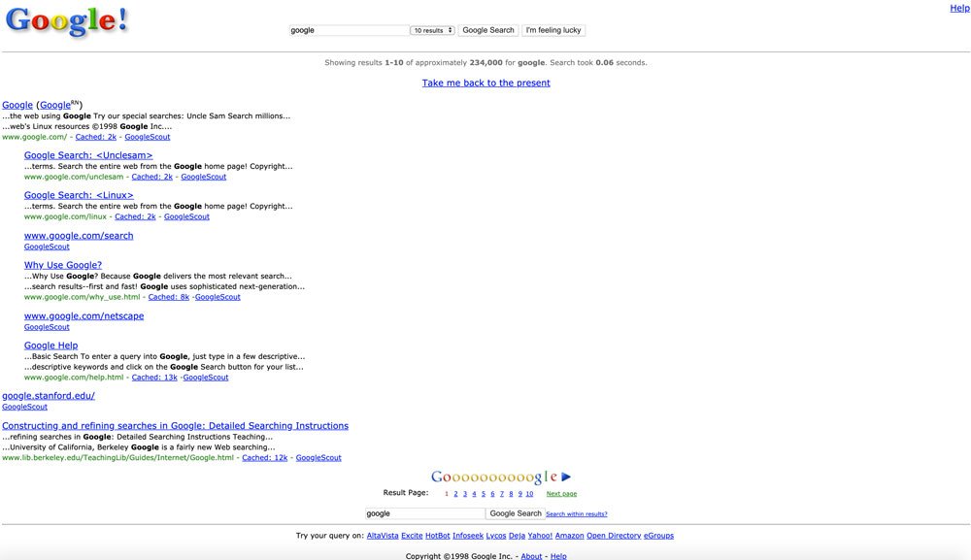Focus the bottom search input field
This screenshot has width=971, height=560.
[425, 513]
